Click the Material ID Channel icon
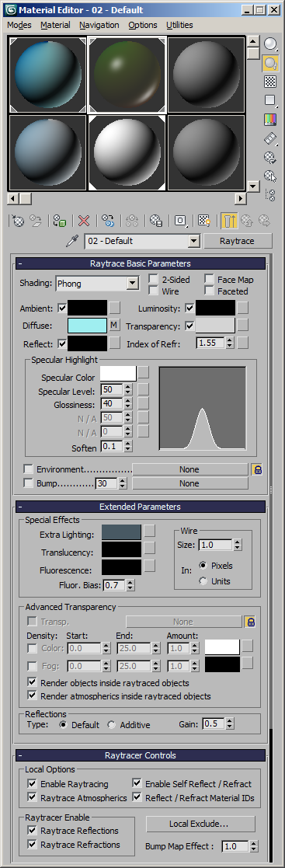 (x=180, y=221)
